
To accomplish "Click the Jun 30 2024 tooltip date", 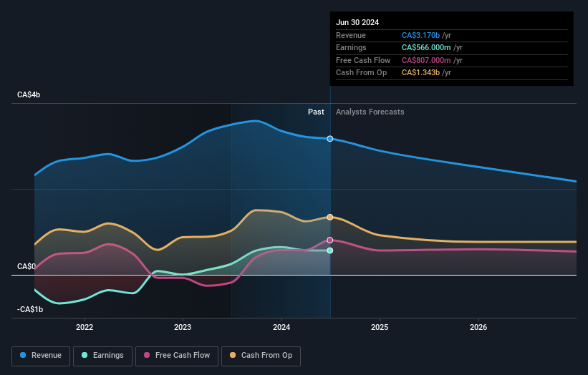I will tap(357, 22).
